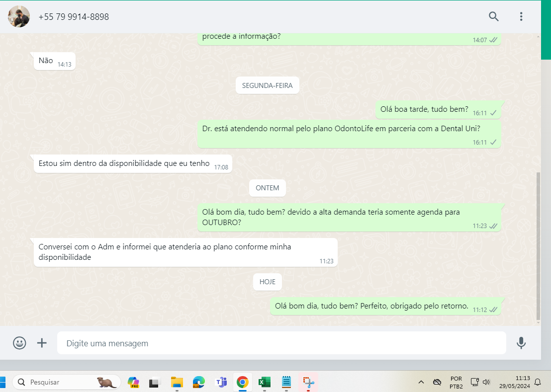Open Task View on the taskbar

pyautogui.click(x=155, y=382)
